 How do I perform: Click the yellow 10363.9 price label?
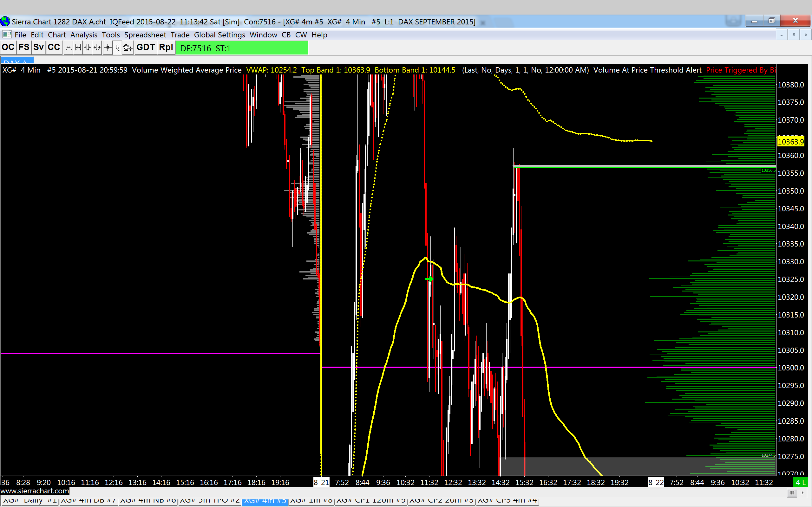[790, 142]
